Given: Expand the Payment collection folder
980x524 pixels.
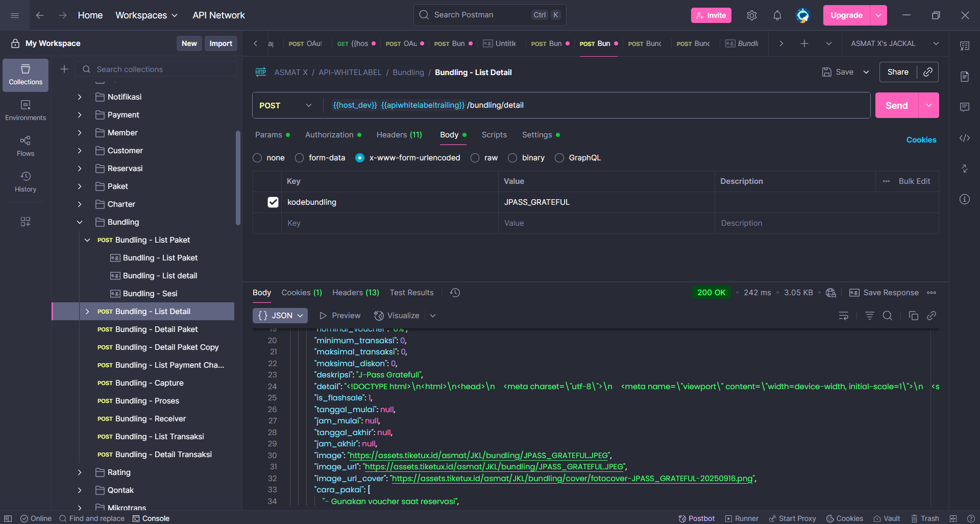Looking at the screenshot, I should pos(80,115).
